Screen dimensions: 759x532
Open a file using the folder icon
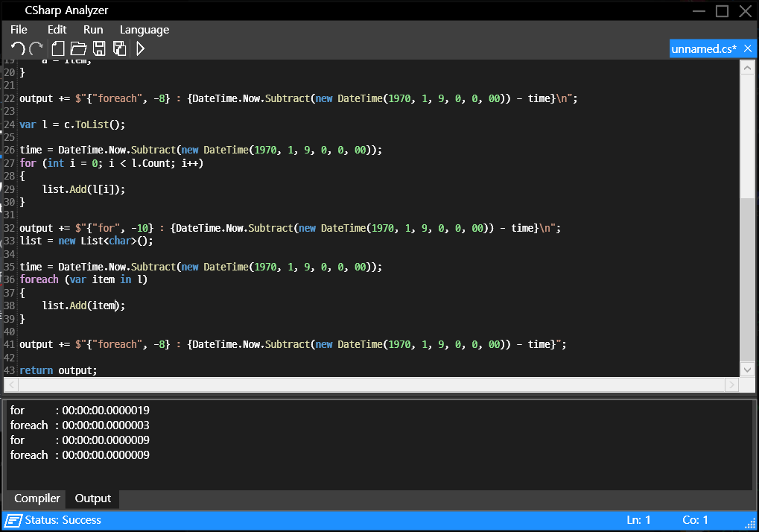[78, 49]
